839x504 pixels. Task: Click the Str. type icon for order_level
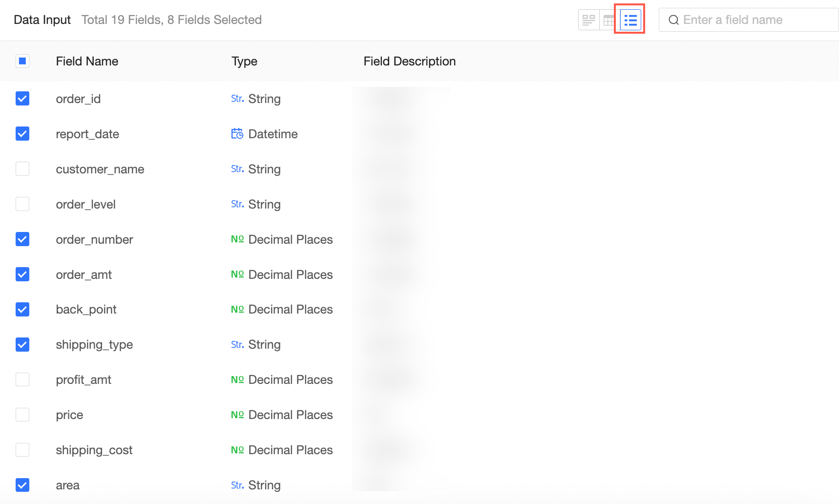pyautogui.click(x=237, y=204)
